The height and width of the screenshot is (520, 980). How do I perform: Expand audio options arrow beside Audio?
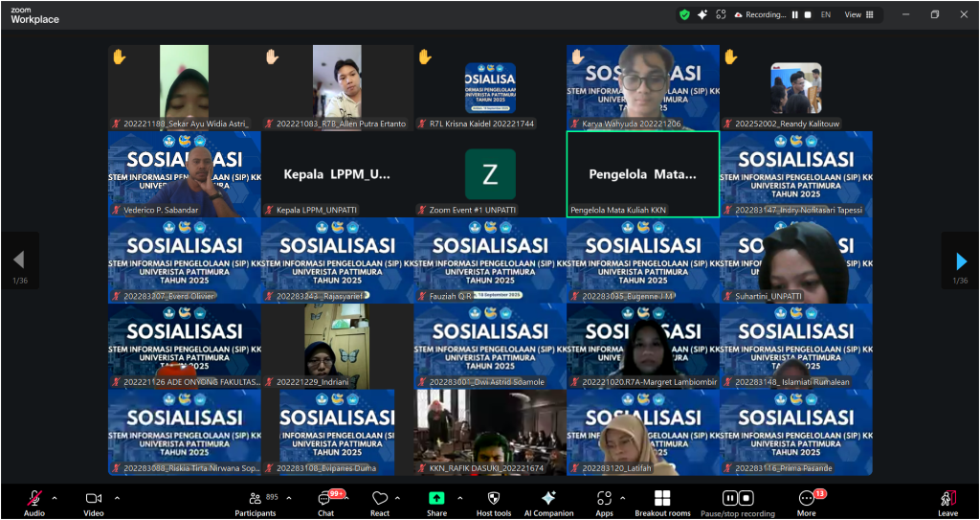(55, 498)
